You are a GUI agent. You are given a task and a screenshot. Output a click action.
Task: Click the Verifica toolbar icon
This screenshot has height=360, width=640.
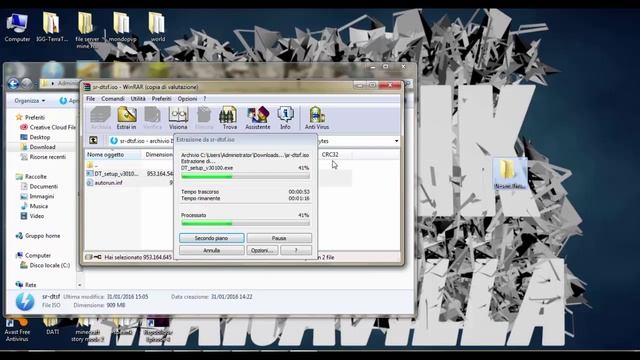point(152,118)
